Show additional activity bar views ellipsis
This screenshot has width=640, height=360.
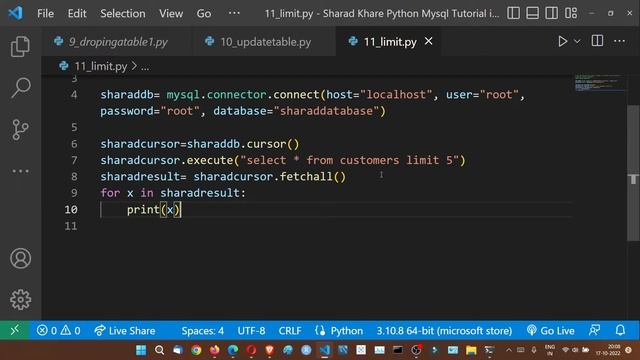click(20, 171)
